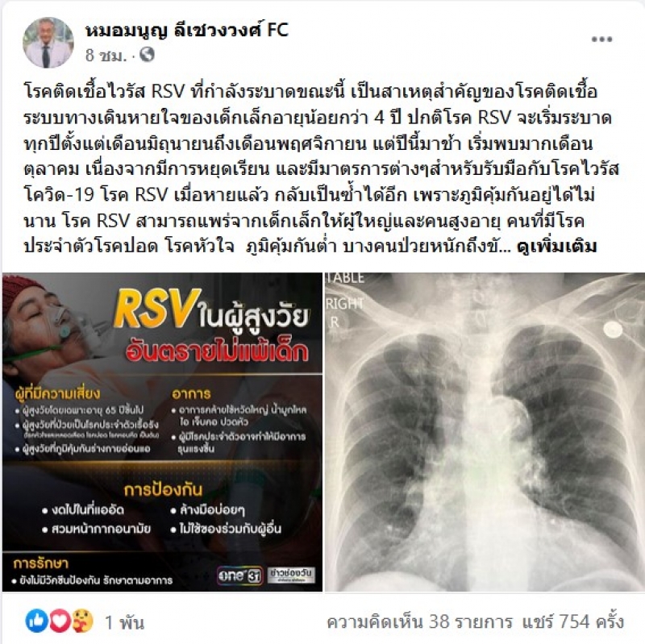The width and height of the screenshot is (645, 644).
Task: Click the ข่าวช่องวัน logo badge
Action: click(x=291, y=575)
